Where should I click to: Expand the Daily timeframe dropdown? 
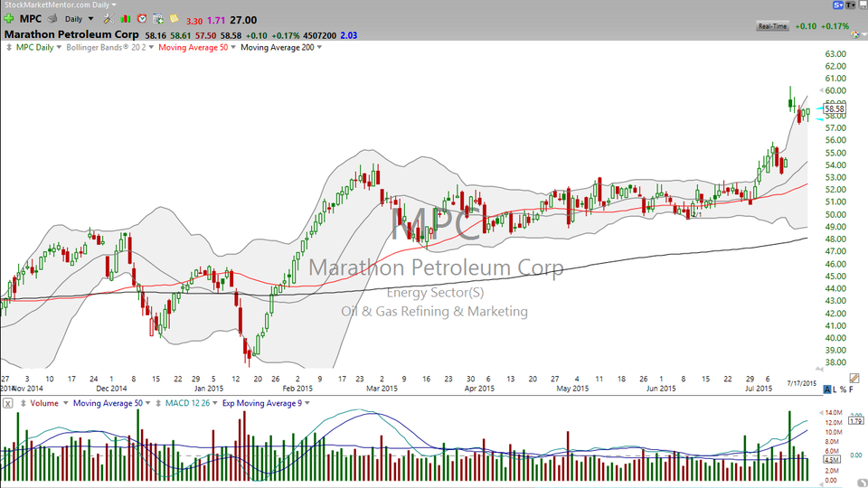[x=80, y=19]
